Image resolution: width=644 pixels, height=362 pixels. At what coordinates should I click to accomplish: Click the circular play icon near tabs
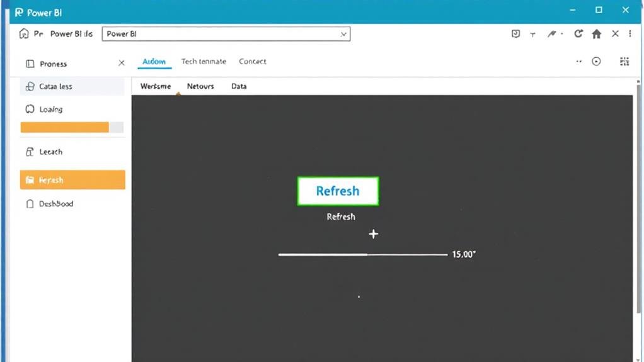(596, 62)
